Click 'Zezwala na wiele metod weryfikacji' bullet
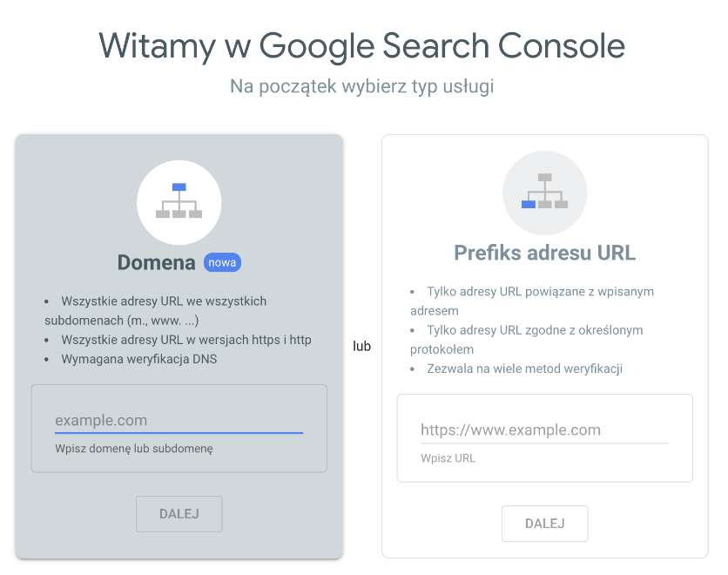This screenshot has height=575, width=728. point(524,369)
